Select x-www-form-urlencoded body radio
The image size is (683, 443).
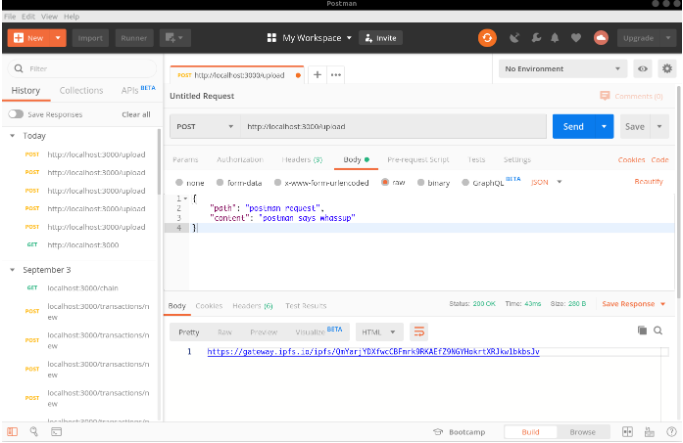(x=277, y=183)
